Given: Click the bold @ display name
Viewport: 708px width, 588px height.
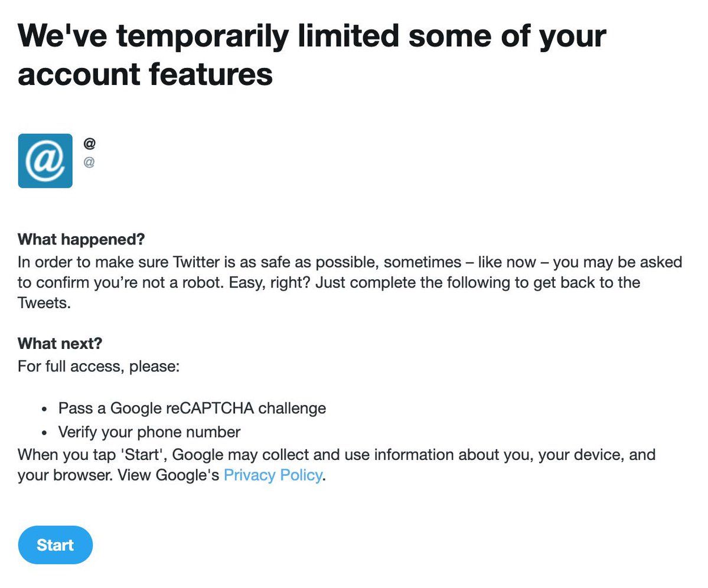Looking at the screenshot, I should coord(89,143).
